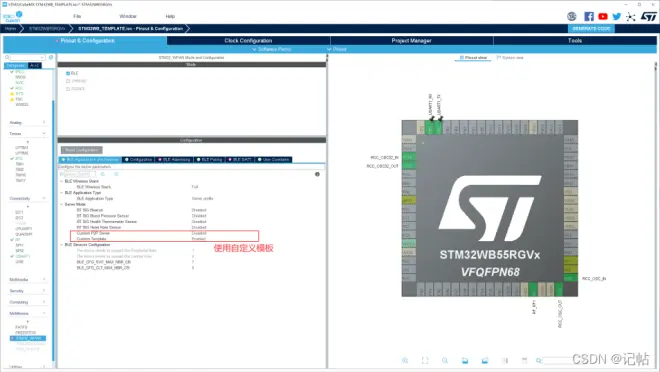Image resolution: width=660 pixels, height=372 pixels.
Task: Click the Reset Configuration button
Action: tap(82, 150)
